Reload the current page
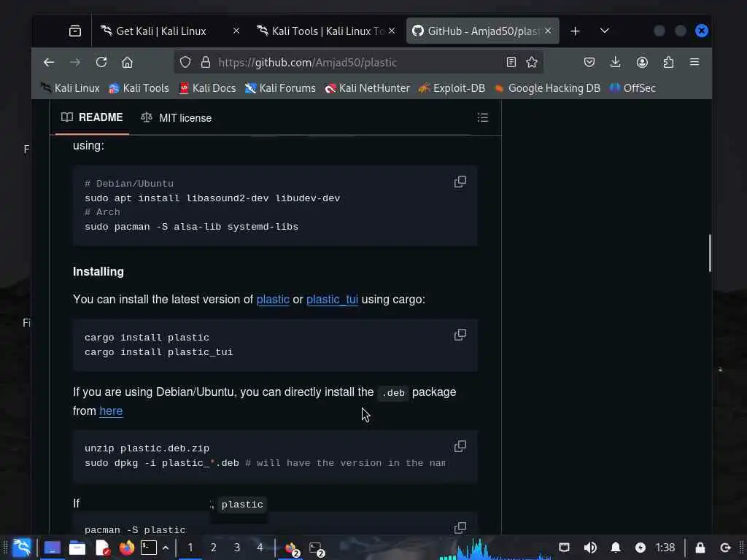This screenshot has height=560, width=747. [101, 63]
